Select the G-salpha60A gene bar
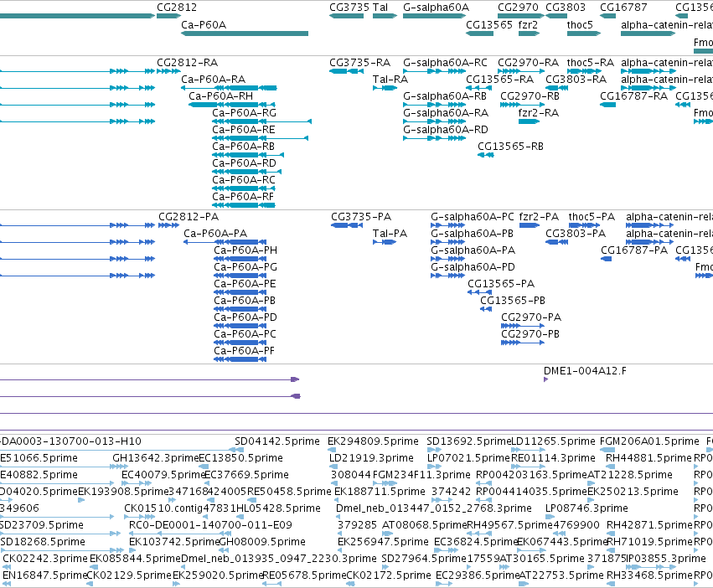The height and width of the screenshot is (588, 713). point(434,16)
